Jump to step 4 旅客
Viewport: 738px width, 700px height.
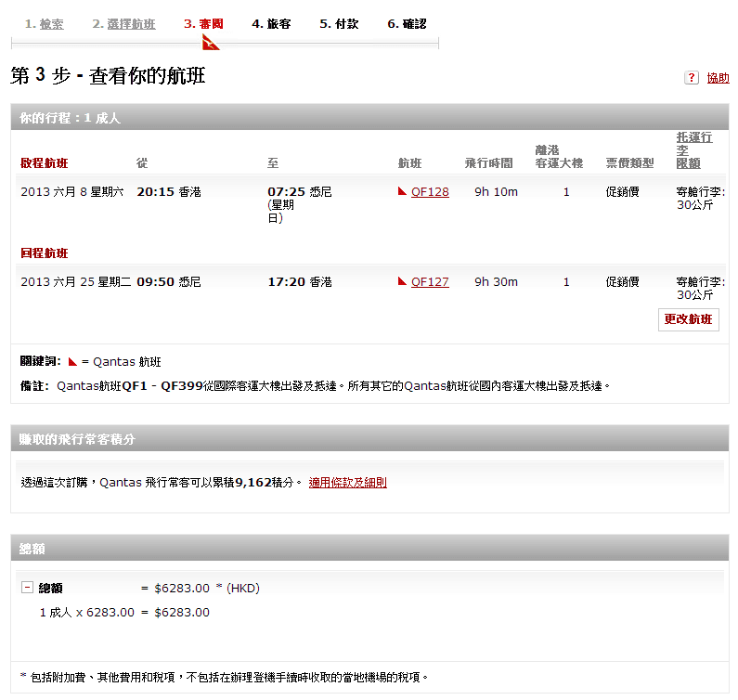[271, 24]
